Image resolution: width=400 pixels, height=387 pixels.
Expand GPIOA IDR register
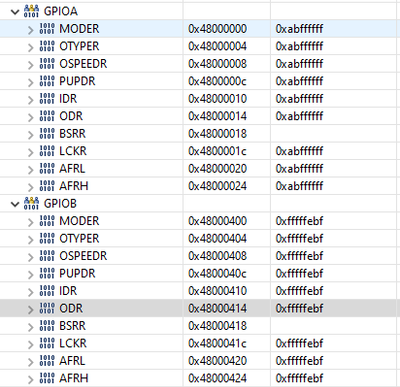(x=31, y=100)
